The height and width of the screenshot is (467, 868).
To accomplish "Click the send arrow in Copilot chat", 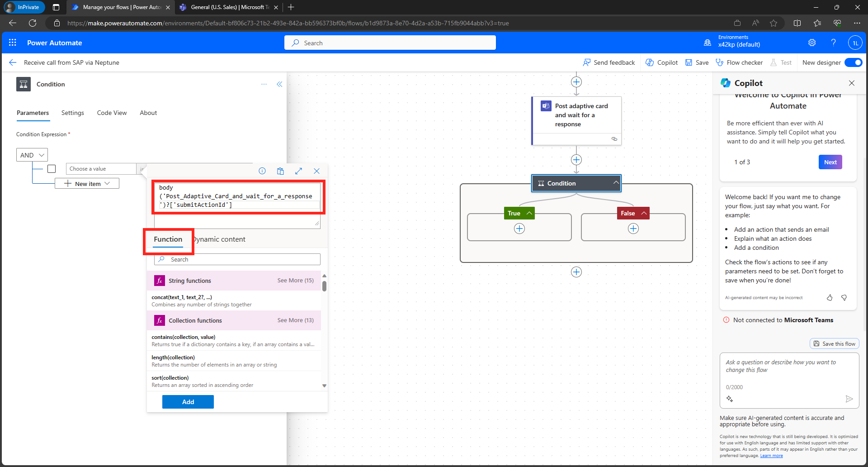I will pos(849,399).
